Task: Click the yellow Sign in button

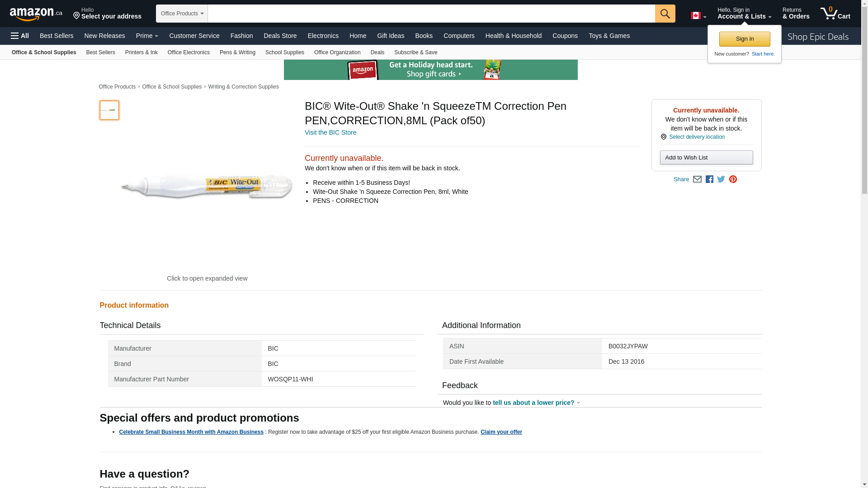Action: [x=744, y=39]
